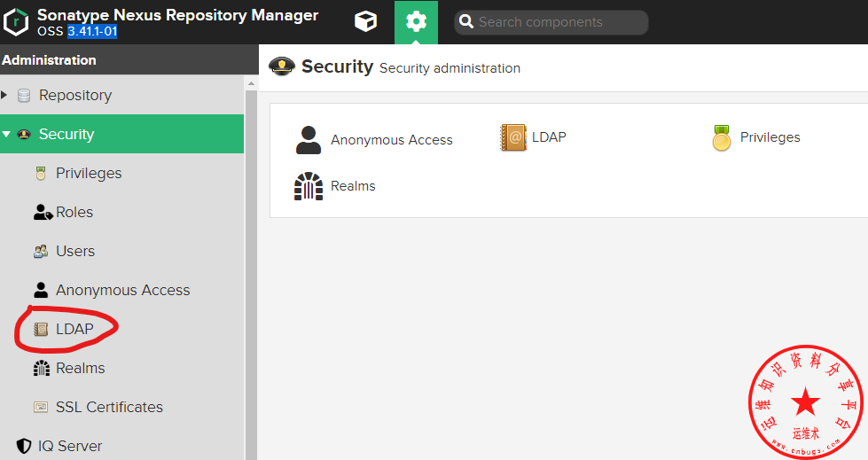Open Realms in the sidebar
Image resolution: width=868 pixels, height=460 pixels.
pyautogui.click(x=80, y=368)
